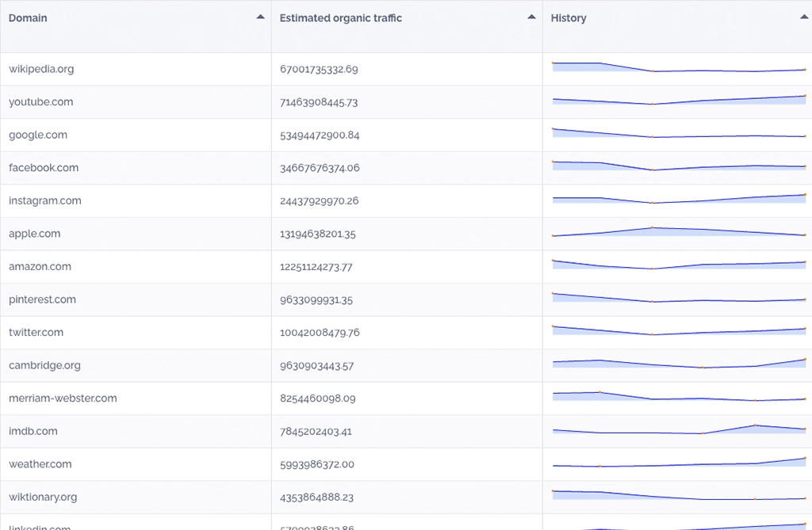Open youtube.com history sparkline
This screenshot has width=812, height=530.
click(679, 100)
